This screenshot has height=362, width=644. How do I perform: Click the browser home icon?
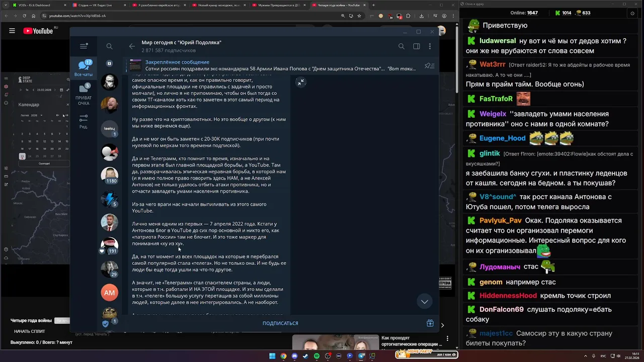pyautogui.click(x=33, y=16)
